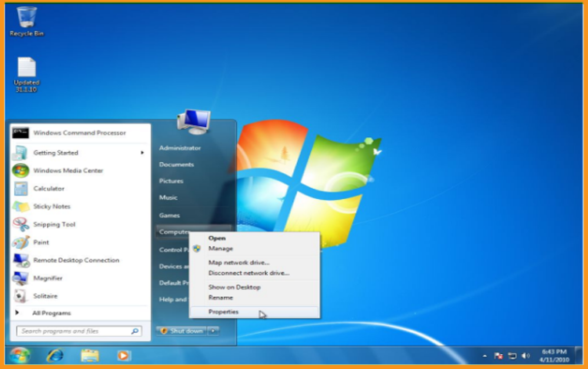Launch the Solitaire cards icon
The image size is (588, 369).
20,296
